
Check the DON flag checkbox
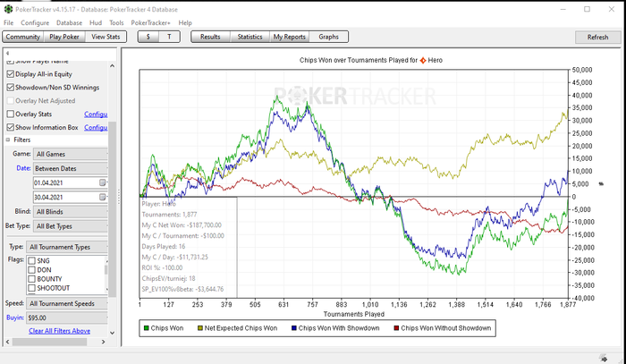tap(32, 270)
